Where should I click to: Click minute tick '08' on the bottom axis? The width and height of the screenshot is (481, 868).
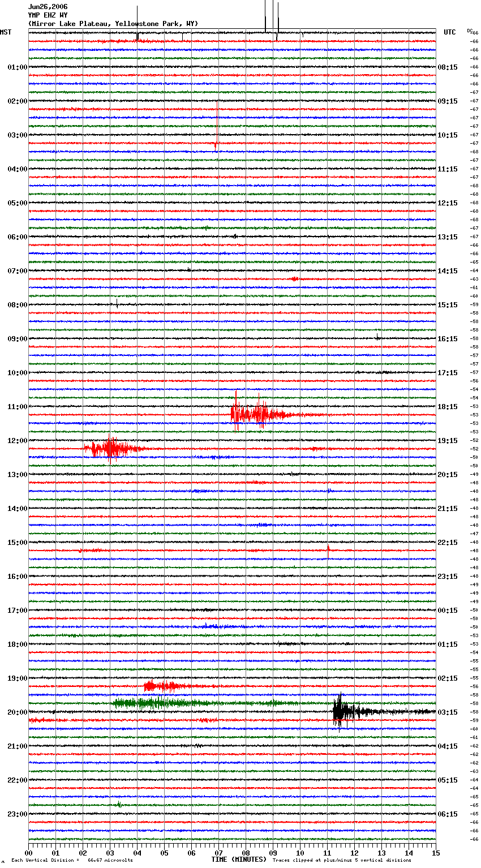(246, 853)
